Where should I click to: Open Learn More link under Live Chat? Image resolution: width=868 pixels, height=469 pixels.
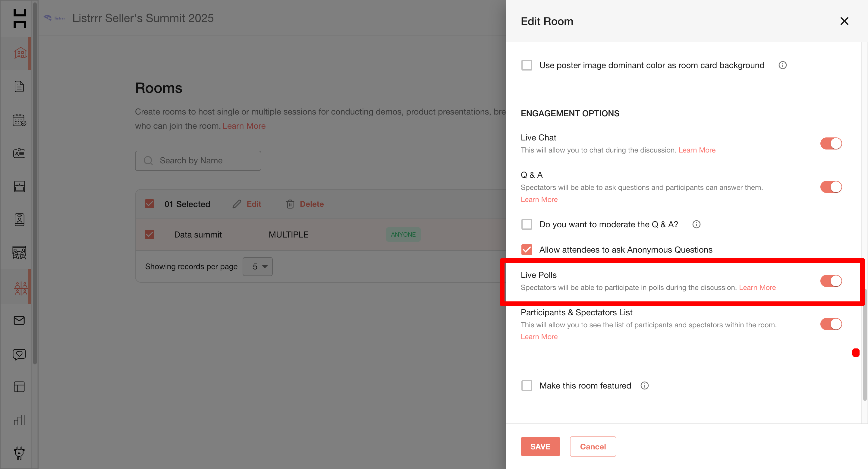[x=697, y=150]
